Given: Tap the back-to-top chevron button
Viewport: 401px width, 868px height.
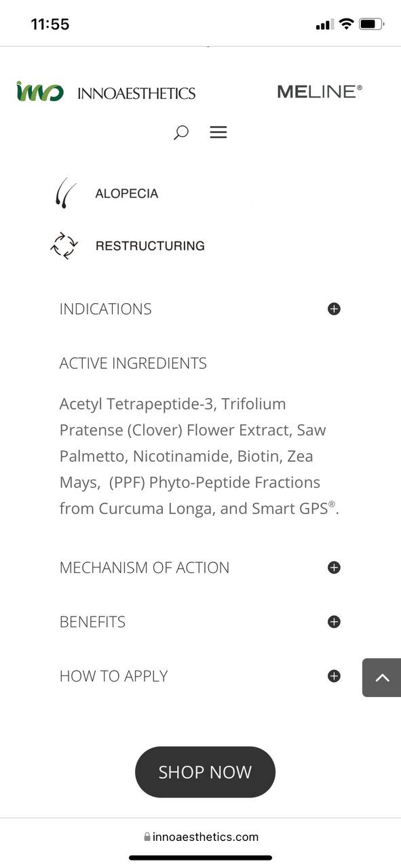Looking at the screenshot, I should point(381,677).
